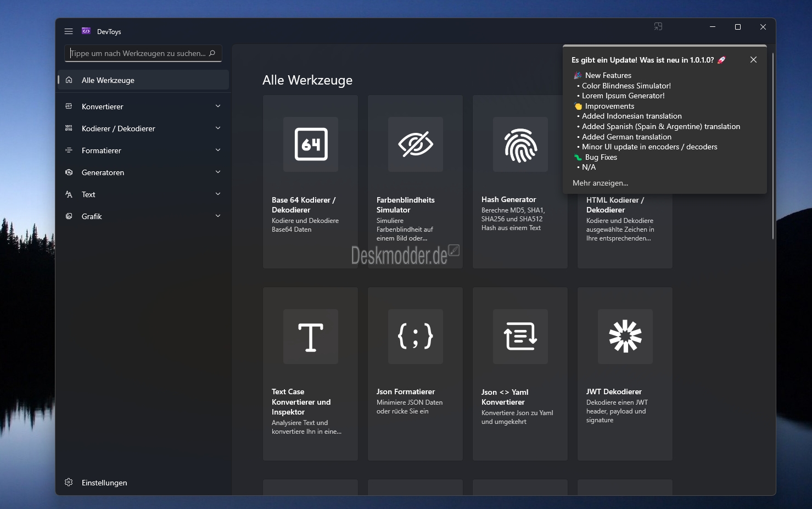Click the DevToys app logo icon

pos(86,31)
